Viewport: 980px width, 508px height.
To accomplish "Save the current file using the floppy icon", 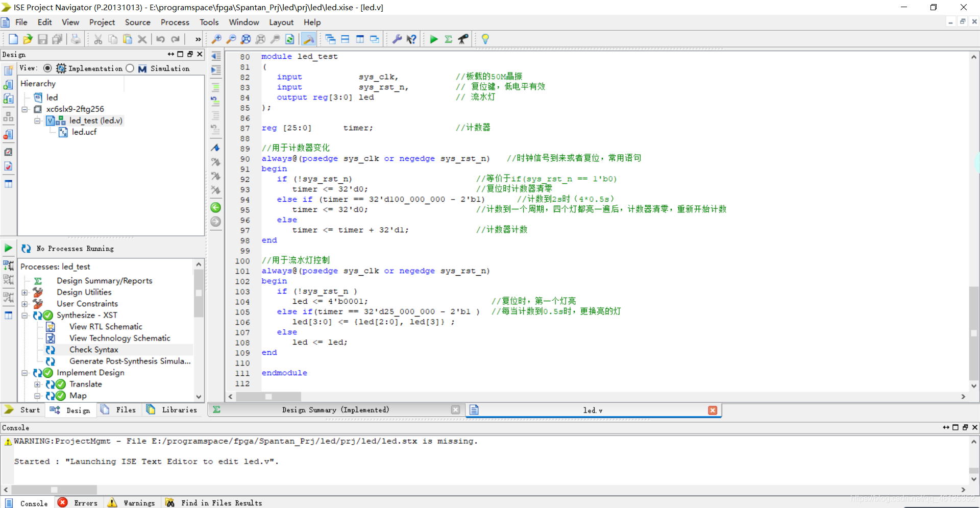I will tap(43, 39).
